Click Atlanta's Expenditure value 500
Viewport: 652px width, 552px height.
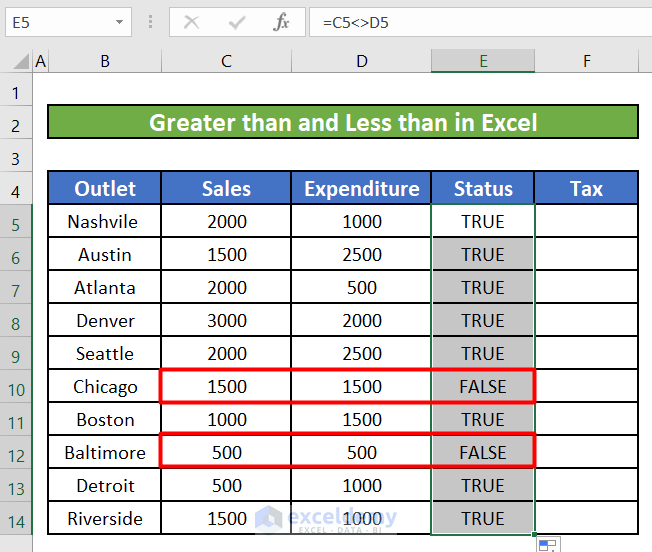361,287
